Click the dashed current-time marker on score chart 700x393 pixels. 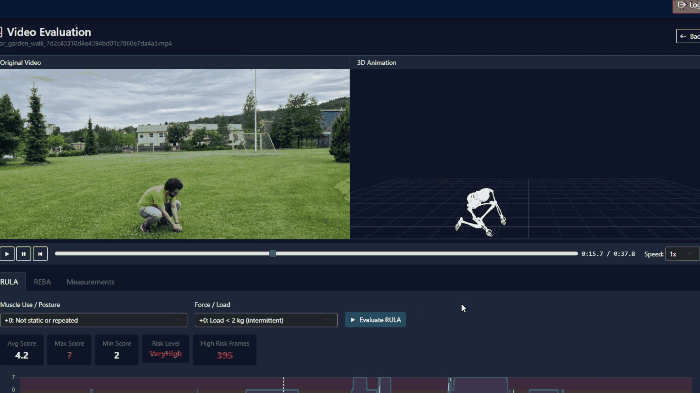pos(283,385)
